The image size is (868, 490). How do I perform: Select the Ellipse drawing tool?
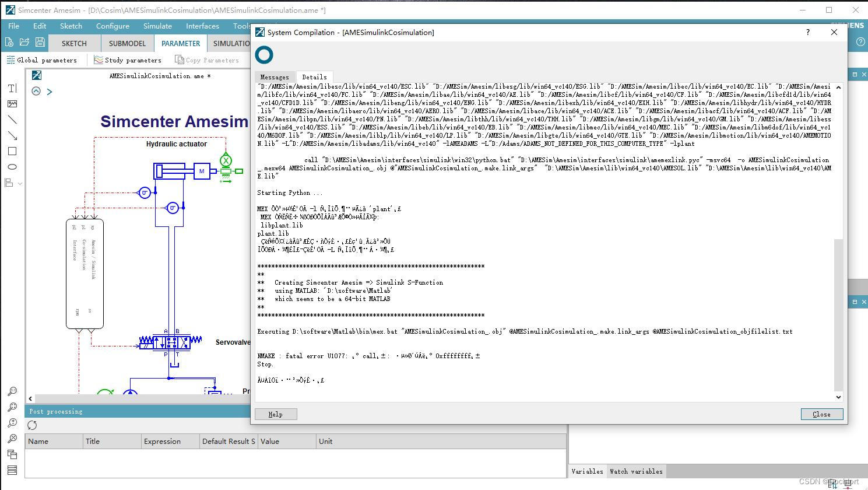12,167
